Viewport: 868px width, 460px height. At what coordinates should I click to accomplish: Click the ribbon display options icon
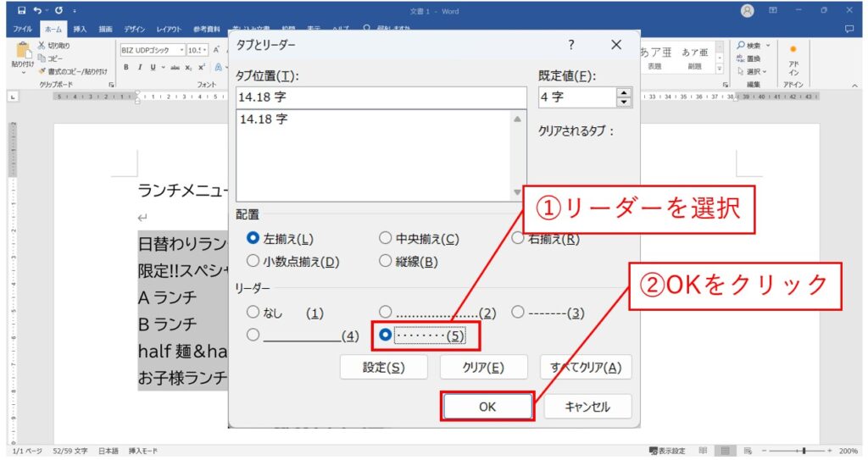773,10
